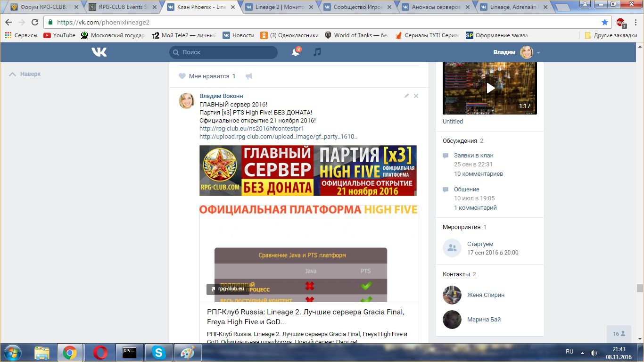Like the post with the heart button
The image size is (644, 362).
(182, 76)
